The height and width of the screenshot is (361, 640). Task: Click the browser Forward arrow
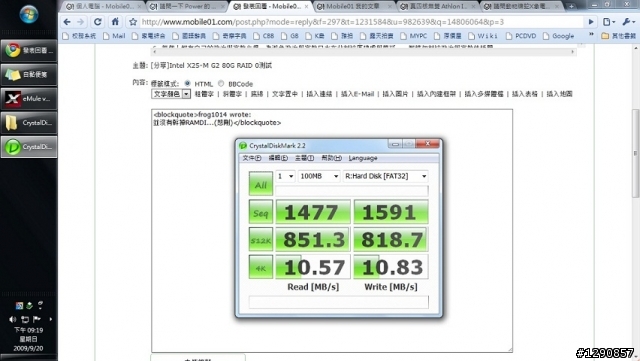click(81, 22)
